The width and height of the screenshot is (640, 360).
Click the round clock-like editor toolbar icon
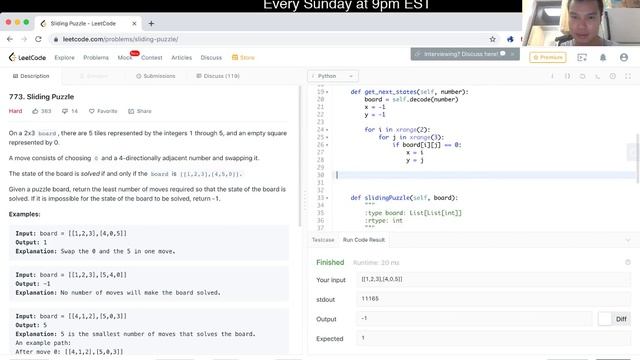pyautogui.click(x=613, y=76)
